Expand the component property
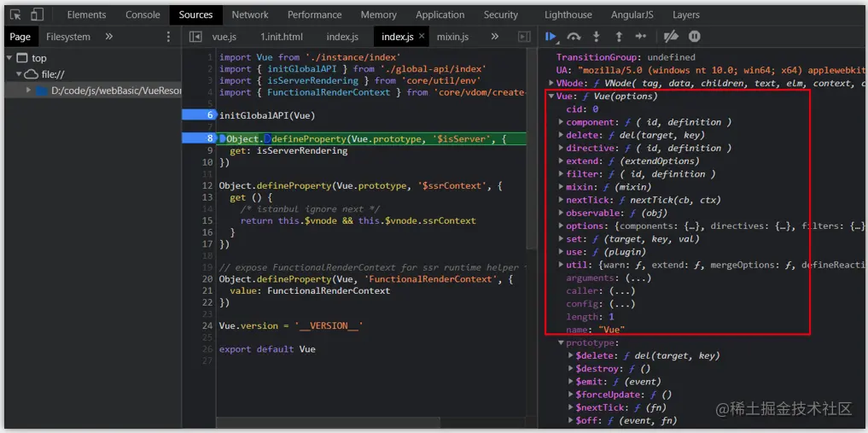The width and height of the screenshot is (868, 433). coord(562,122)
